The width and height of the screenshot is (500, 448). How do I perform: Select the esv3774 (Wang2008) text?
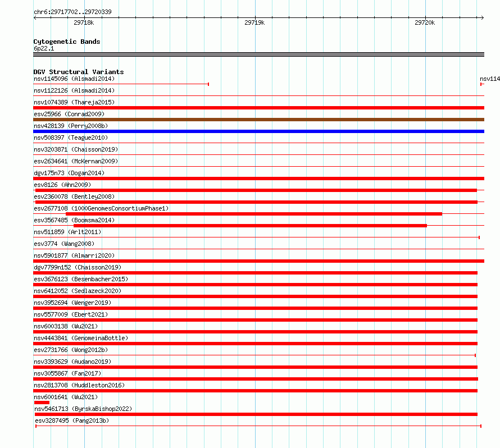(x=64, y=244)
